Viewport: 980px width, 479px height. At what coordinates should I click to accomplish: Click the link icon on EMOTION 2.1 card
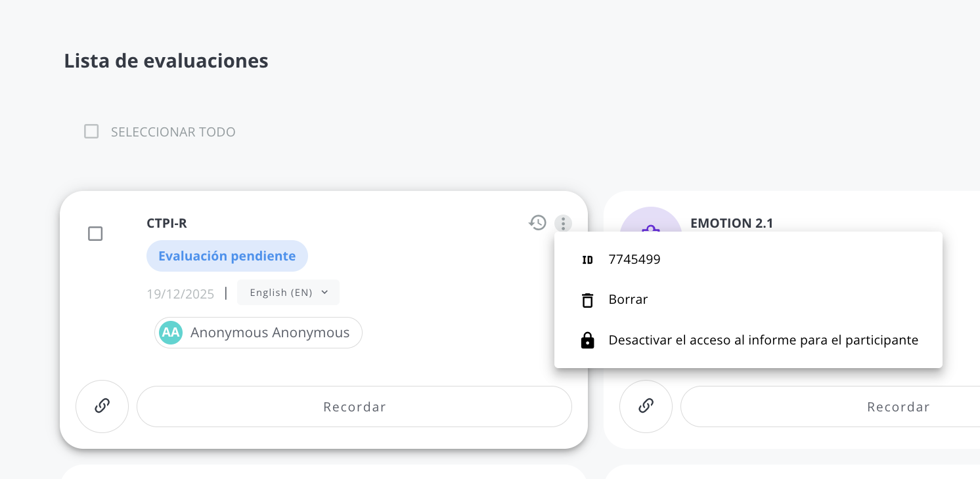click(x=646, y=406)
